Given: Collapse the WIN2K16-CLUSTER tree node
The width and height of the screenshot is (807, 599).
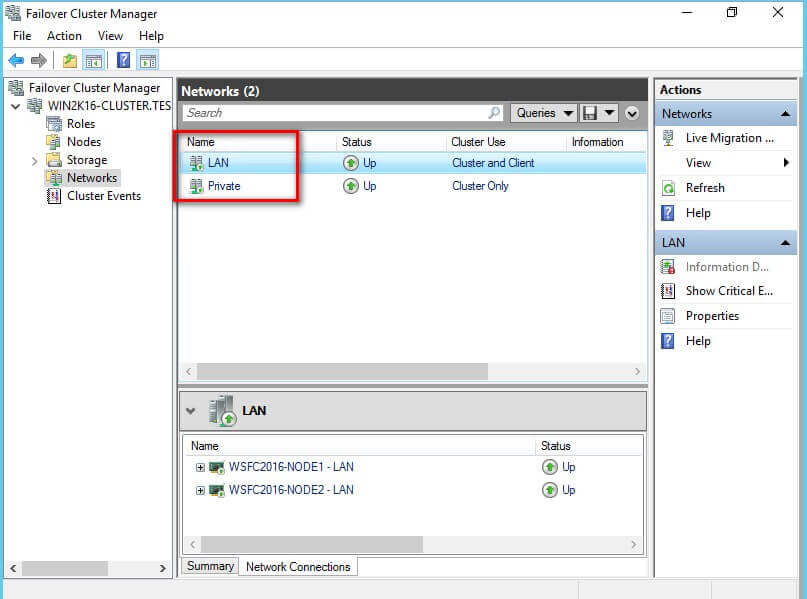Looking at the screenshot, I should click(x=15, y=107).
